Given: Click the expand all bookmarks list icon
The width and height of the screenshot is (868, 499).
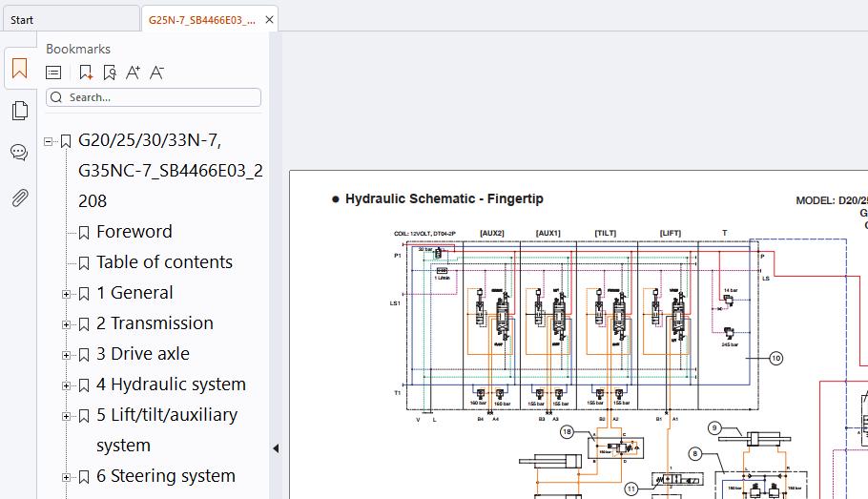Looking at the screenshot, I should point(53,73).
